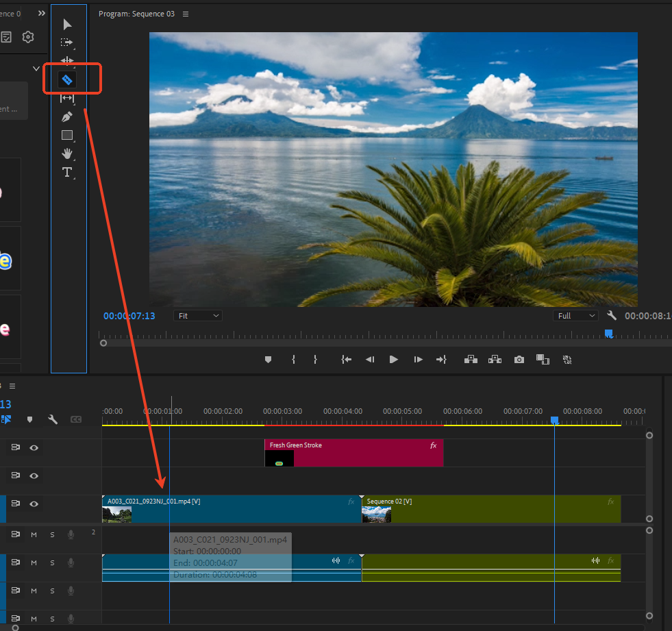Toggle visibility of the V1 track
The height and width of the screenshot is (631, 672).
pos(34,504)
